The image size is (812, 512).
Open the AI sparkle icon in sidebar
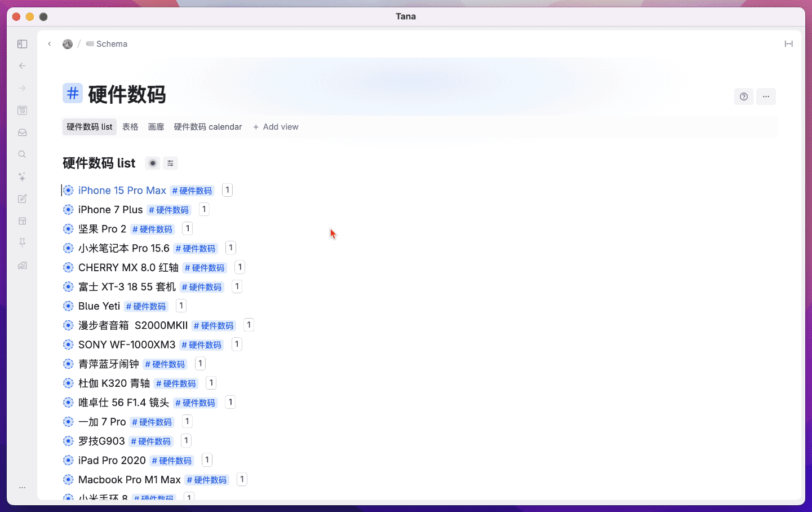pos(22,176)
